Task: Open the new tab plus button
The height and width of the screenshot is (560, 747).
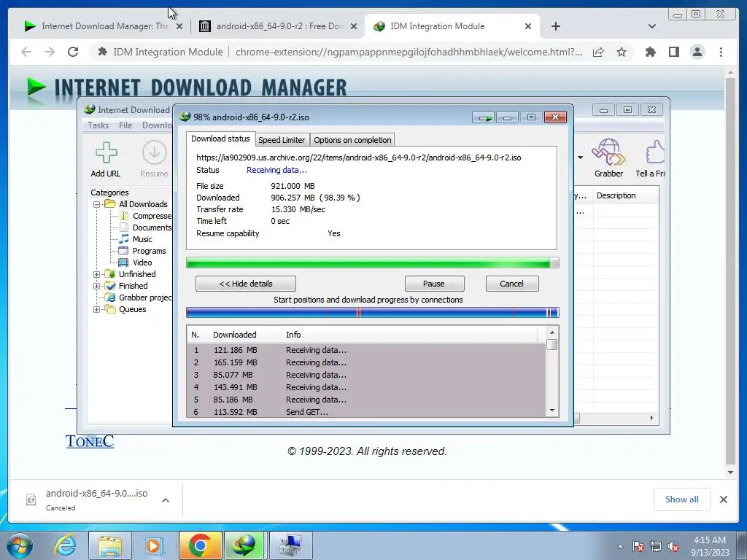Action: [x=555, y=26]
